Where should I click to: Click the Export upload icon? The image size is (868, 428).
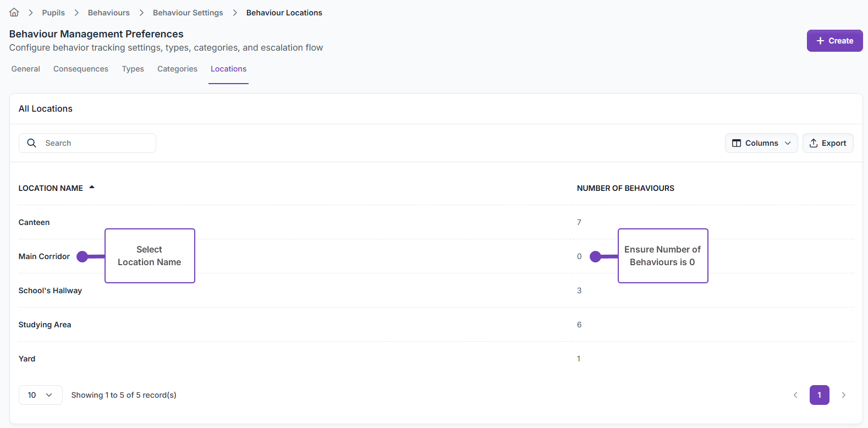click(x=814, y=143)
